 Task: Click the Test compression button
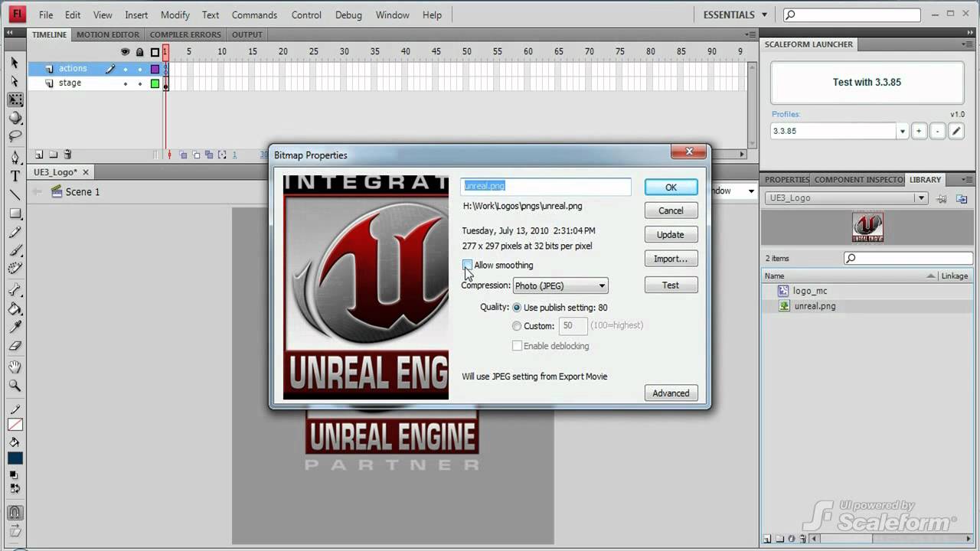(671, 285)
